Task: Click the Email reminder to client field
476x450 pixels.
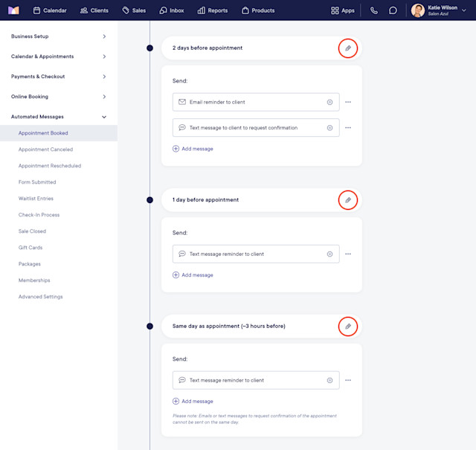Action: click(256, 102)
